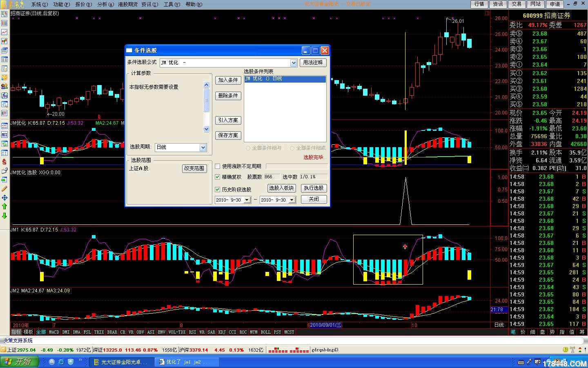
Task: Click the 引入方案 button
Action: point(228,120)
